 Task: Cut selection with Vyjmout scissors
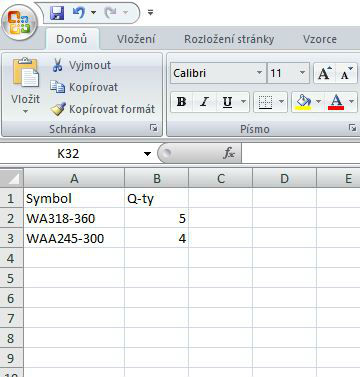81,65
